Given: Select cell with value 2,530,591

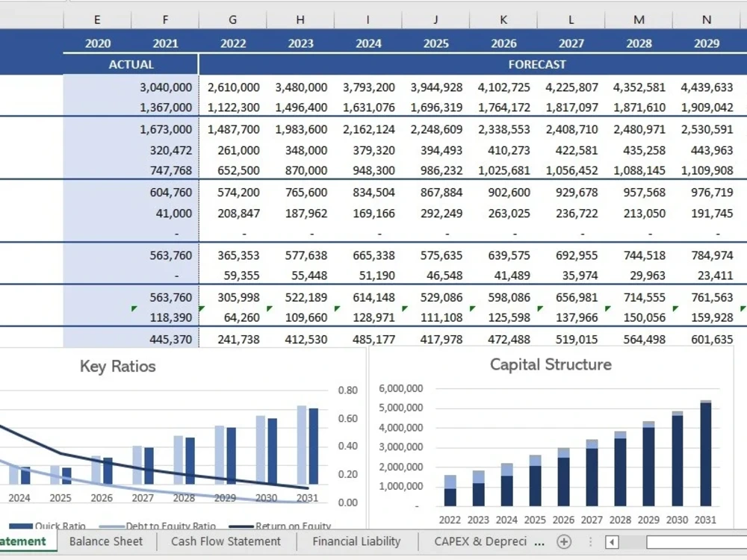Looking at the screenshot, I should click(x=707, y=129).
